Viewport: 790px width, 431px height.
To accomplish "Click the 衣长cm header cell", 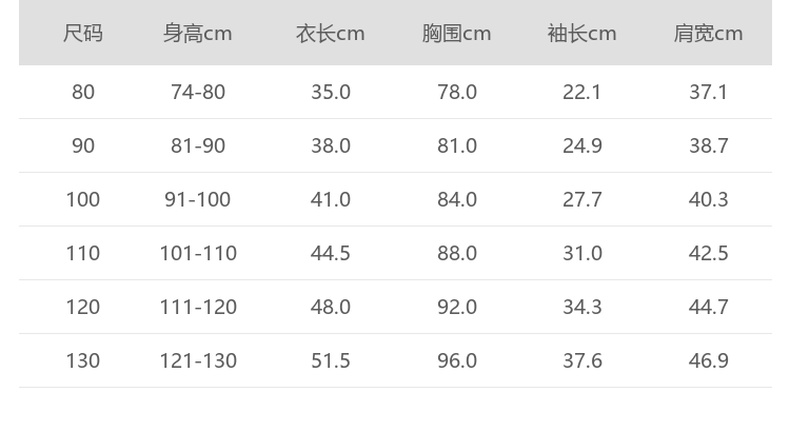I will coord(330,34).
